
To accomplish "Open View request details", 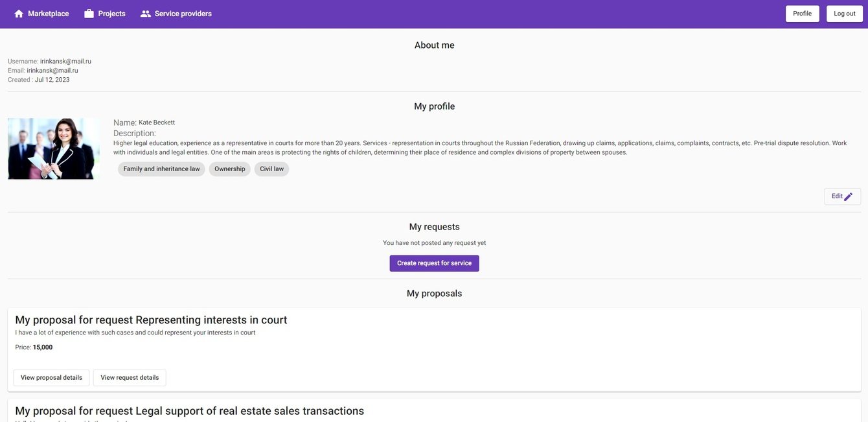I will point(130,378).
